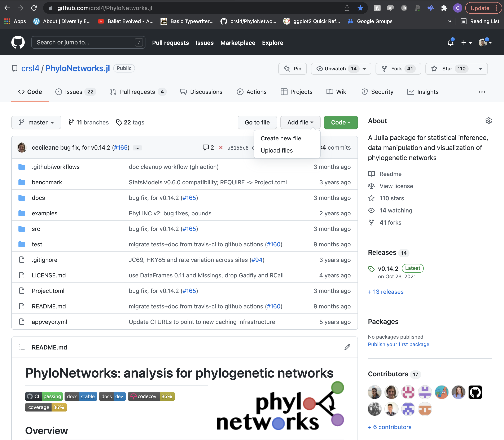Click Explore in top navigation
Screen dimensions: 504x440
click(x=272, y=43)
